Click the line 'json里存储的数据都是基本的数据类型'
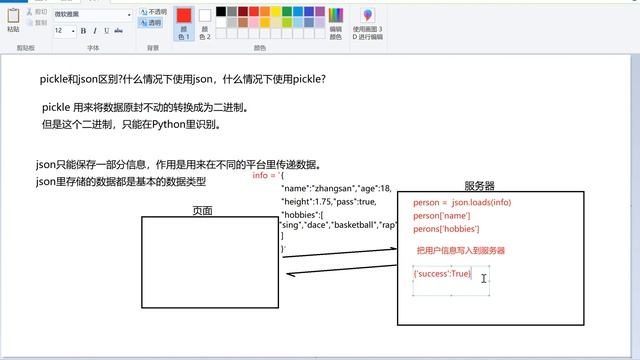Image resolution: width=640 pixels, height=360 pixels. click(x=121, y=182)
